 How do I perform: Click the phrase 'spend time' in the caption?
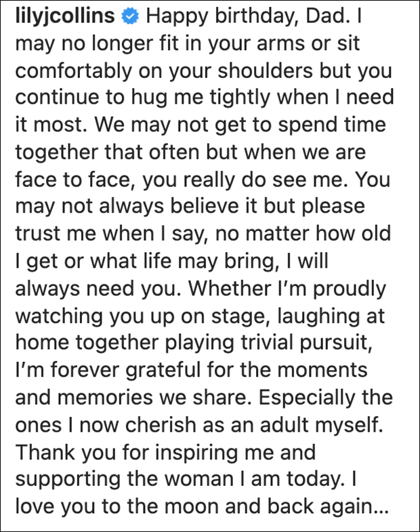coord(333,125)
